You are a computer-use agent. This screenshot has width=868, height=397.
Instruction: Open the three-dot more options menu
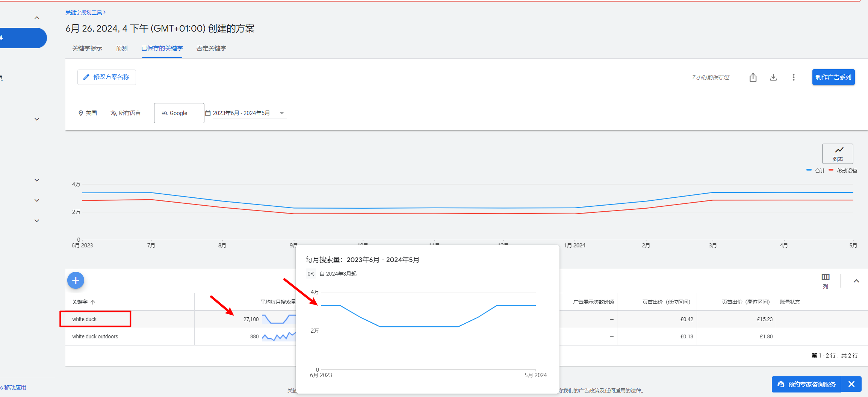793,77
